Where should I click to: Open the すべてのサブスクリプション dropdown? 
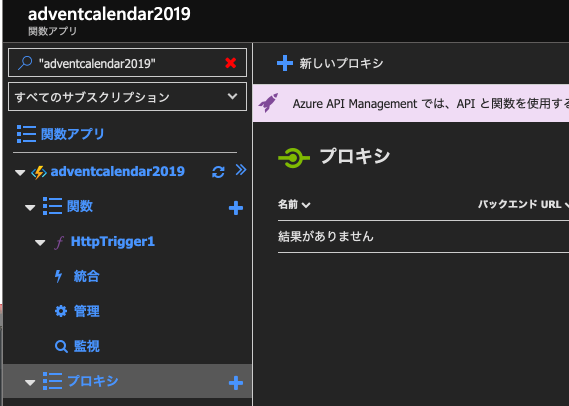[127, 97]
